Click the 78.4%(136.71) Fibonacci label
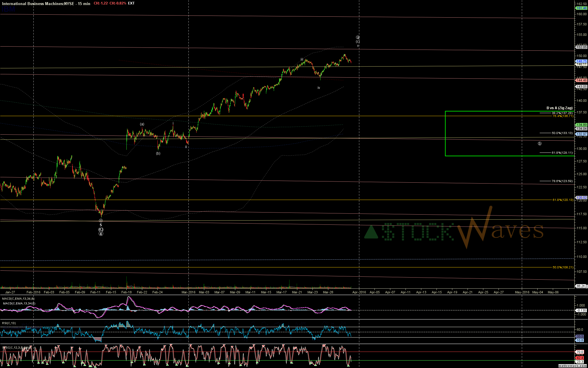 (563, 116)
